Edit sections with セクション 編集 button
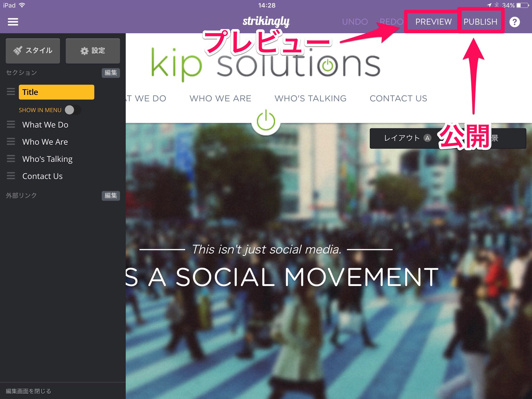 pos(111,73)
